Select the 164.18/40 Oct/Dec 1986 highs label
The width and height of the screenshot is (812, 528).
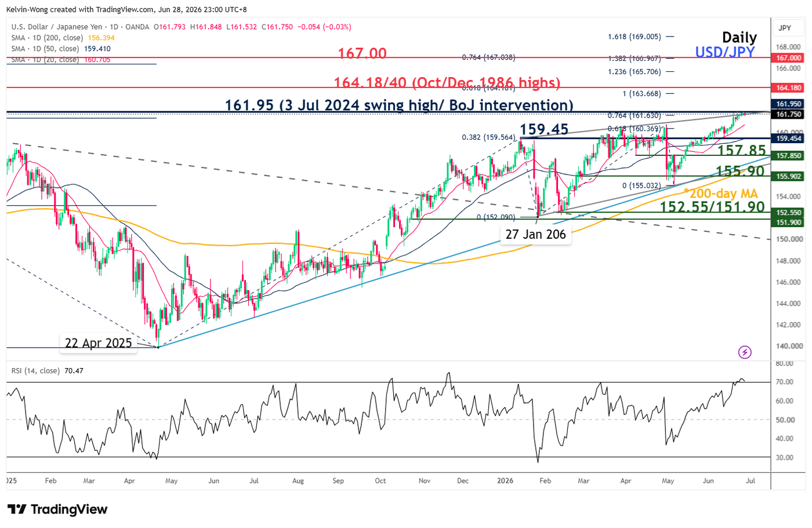pos(447,83)
